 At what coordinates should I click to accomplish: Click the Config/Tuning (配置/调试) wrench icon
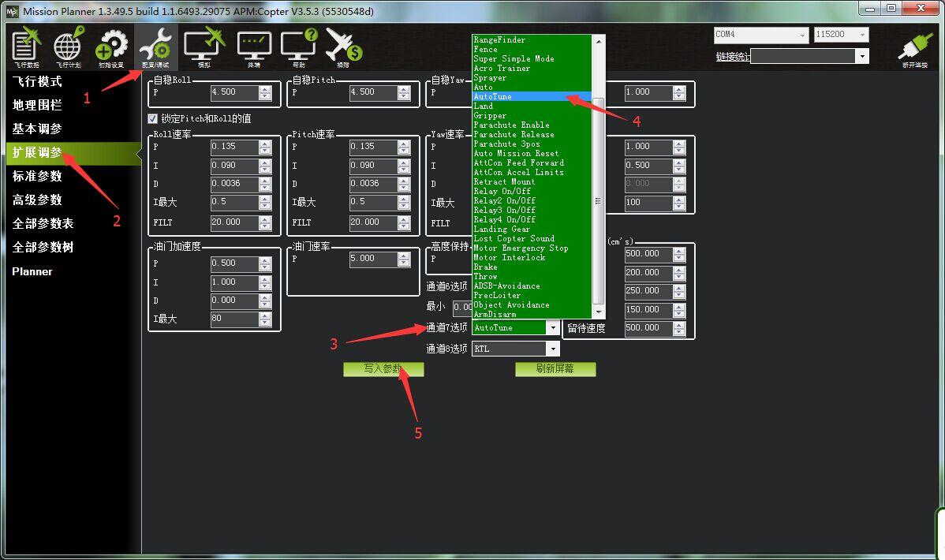click(155, 46)
